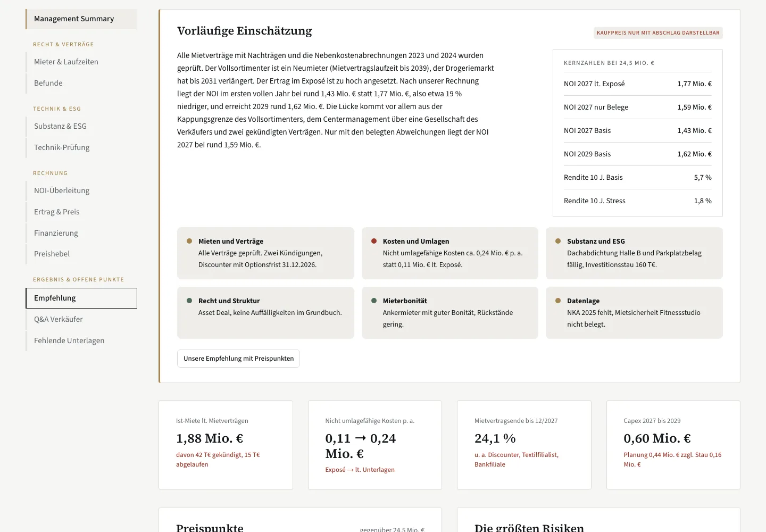Click the Vorläufige Einschätzung heading
The width and height of the screenshot is (766, 532).
pyautogui.click(x=245, y=31)
